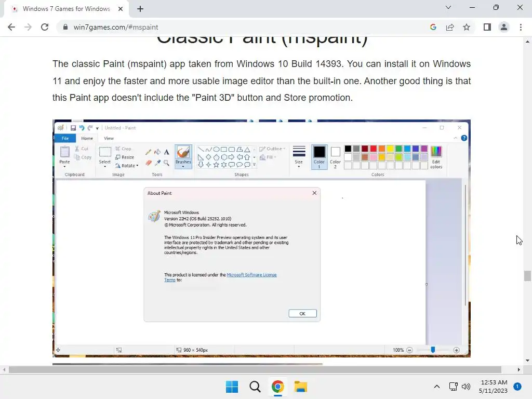Screen dimensions: 532x399
Task: Click Select tool in Paint screenshot
Action: tap(105, 156)
